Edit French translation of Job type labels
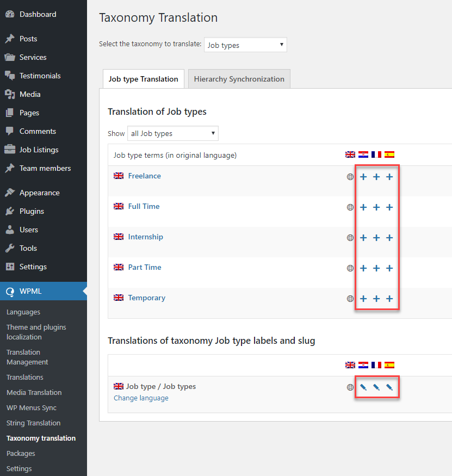452x476 pixels. pos(376,387)
